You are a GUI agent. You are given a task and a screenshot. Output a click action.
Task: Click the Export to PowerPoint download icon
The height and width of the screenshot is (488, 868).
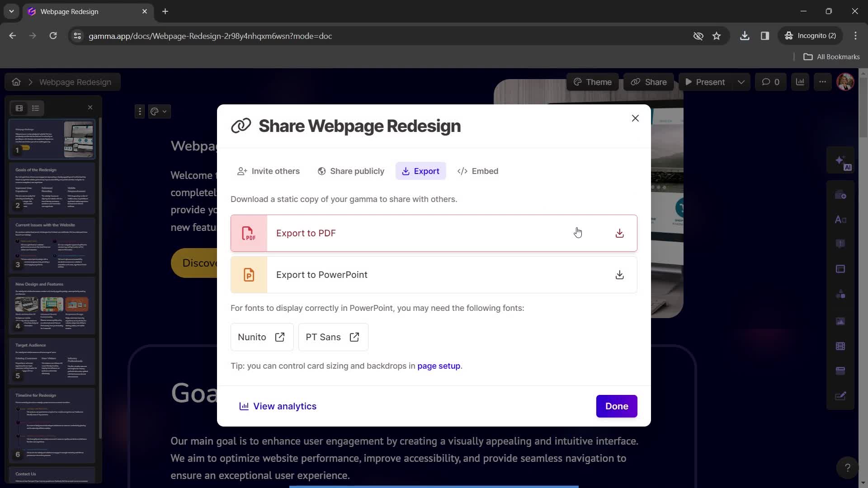(619, 275)
